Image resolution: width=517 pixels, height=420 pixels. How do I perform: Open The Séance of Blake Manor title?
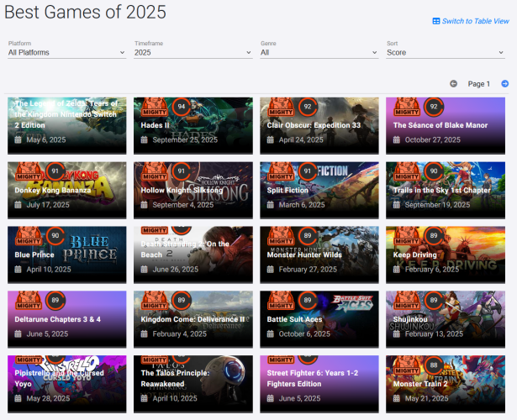(441, 125)
